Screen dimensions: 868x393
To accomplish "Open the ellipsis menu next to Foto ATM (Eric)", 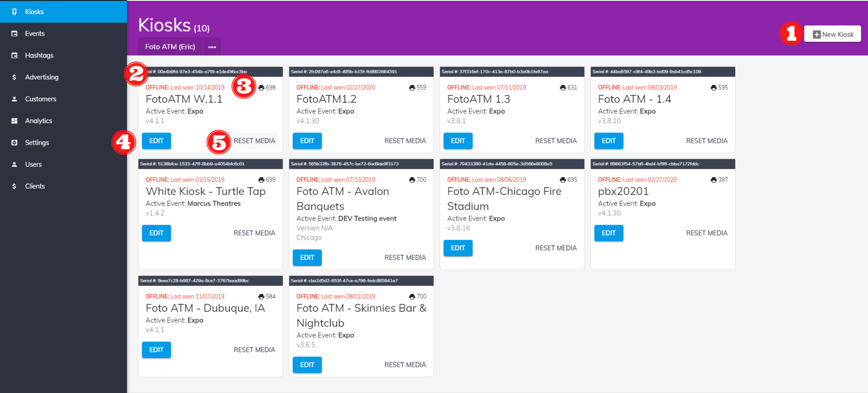I will [212, 46].
